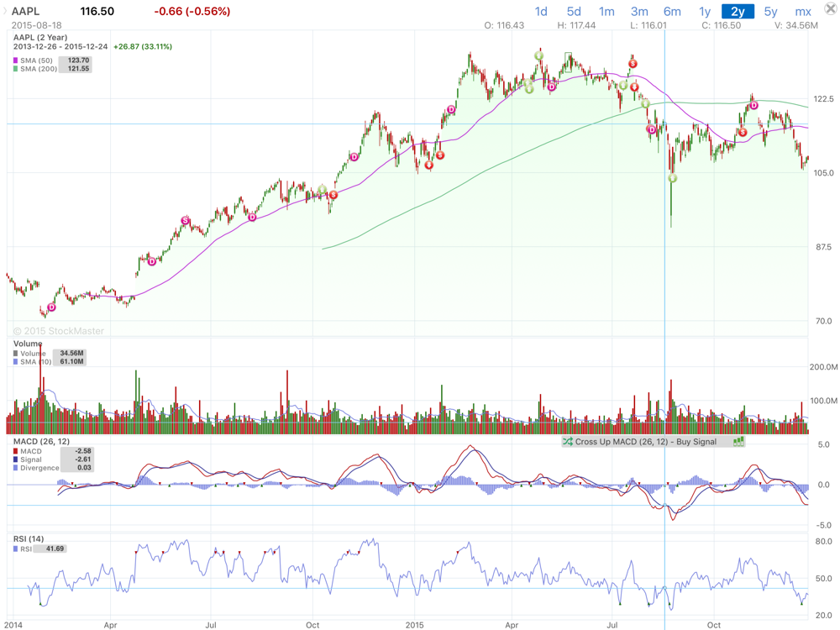Click the green SMA (200) color swatch
Viewport: 840px width, 630px height.
coord(15,69)
